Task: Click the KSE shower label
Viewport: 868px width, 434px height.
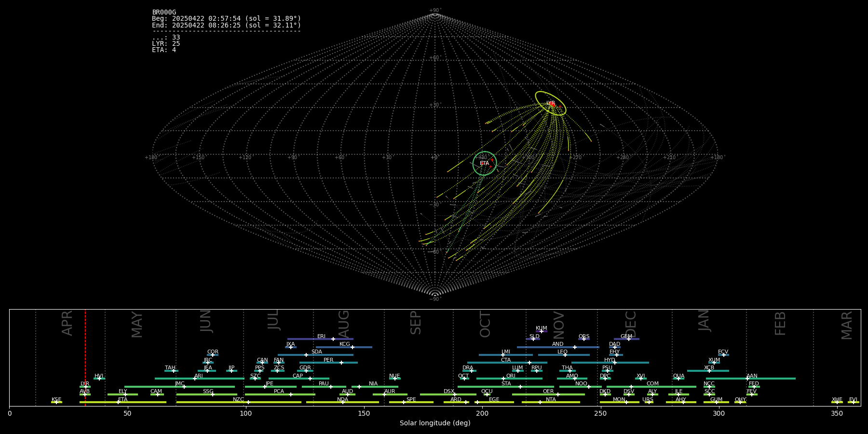Action: pyautogui.click(x=56, y=400)
